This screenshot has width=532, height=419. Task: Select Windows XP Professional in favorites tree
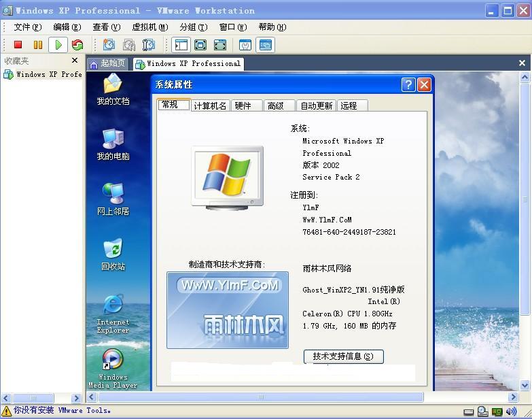click(x=43, y=75)
